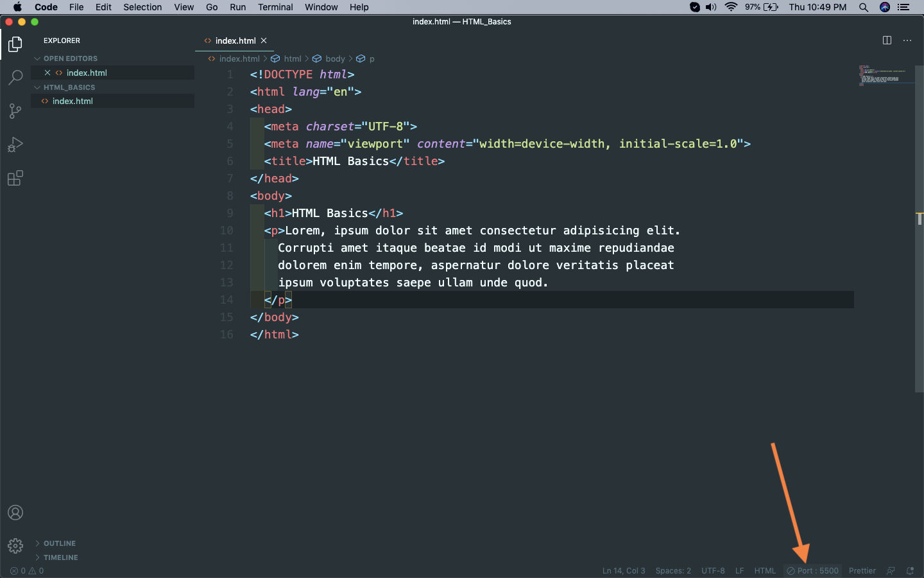Change language mode from HTML

(765, 570)
